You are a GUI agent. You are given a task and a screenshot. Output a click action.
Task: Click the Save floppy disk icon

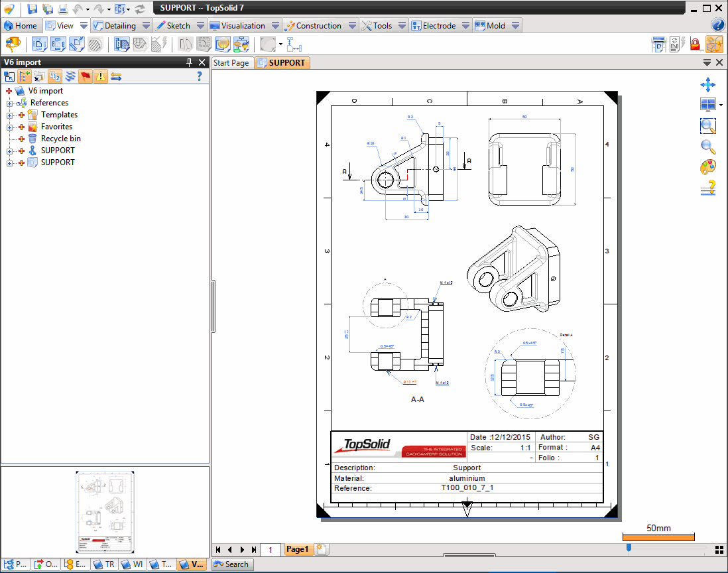click(32, 9)
